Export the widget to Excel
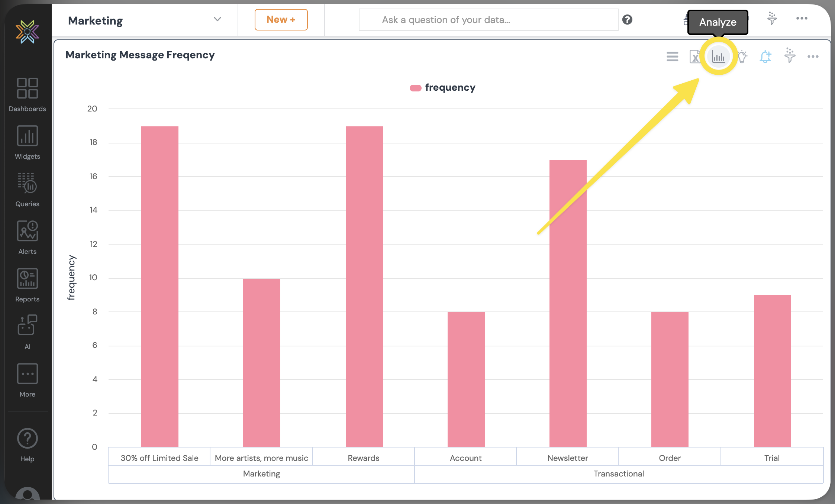Image resolution: width=835 pixels, height=504 pixels. pyautogui.click(x=694, y=57)
